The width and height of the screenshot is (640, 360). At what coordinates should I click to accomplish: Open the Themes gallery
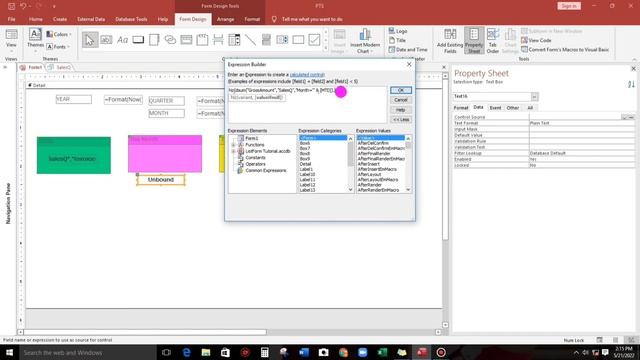pos(35,40)
